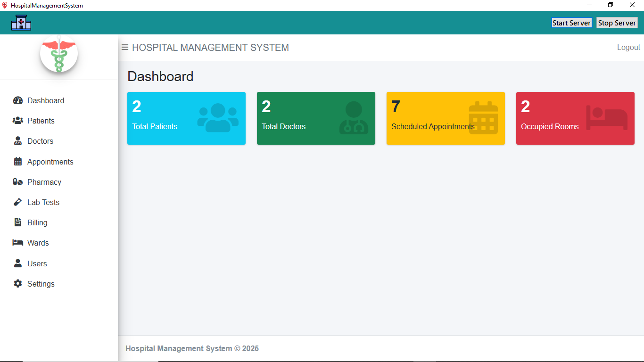The image size is (644, 362).
Task: Click the Billing invoice icon
Action: point(18,222)
